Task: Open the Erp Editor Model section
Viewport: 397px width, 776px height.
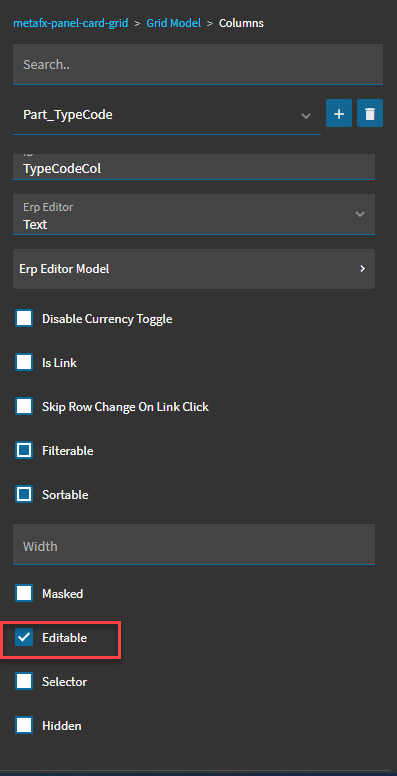Action: click(x=194, y=269)
